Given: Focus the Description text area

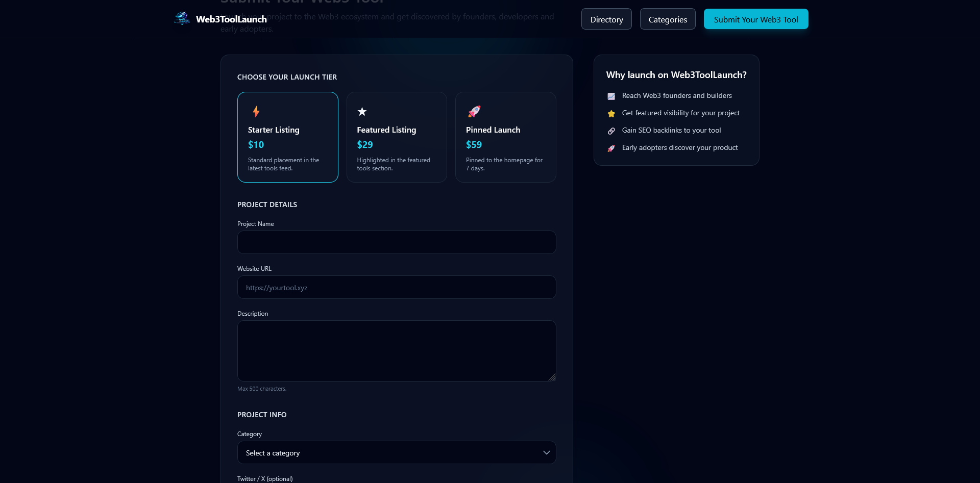Looking at the screenshot, I should (x=397, y=351).
